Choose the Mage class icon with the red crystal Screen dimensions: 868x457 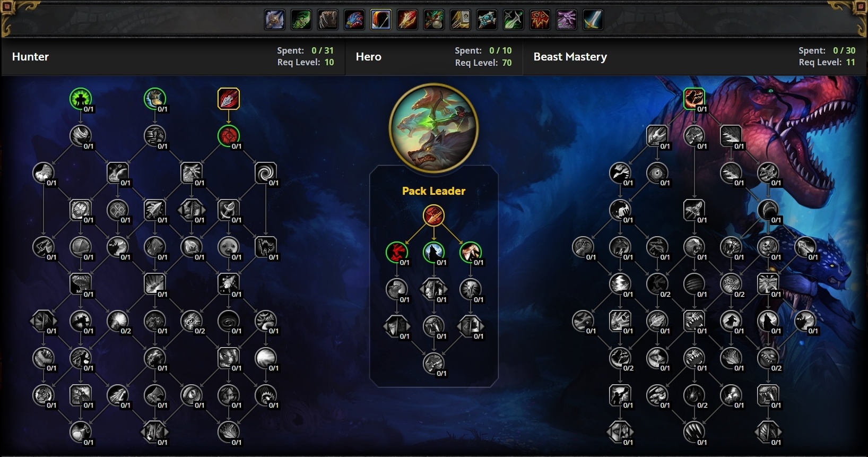[x=407, y=20]
